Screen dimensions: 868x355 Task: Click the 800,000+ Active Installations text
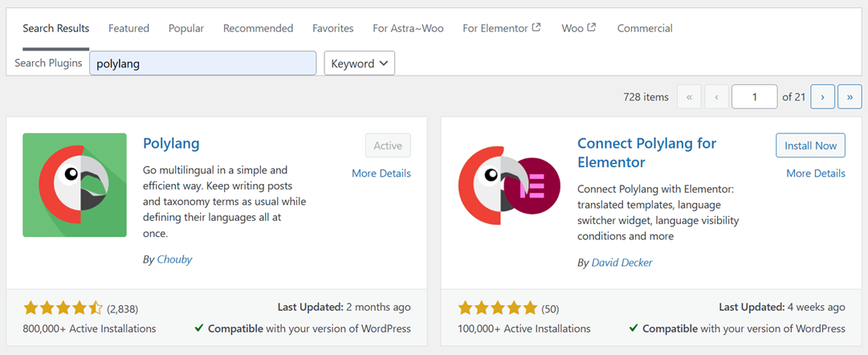pyautogui.click(x=89, y=328)
